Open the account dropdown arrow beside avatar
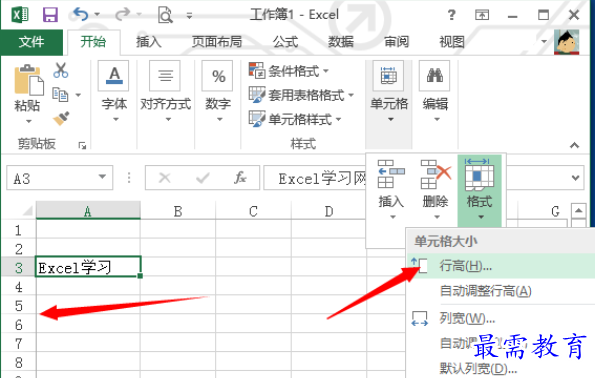Viewport: 595px width, 378px height. 544,41
